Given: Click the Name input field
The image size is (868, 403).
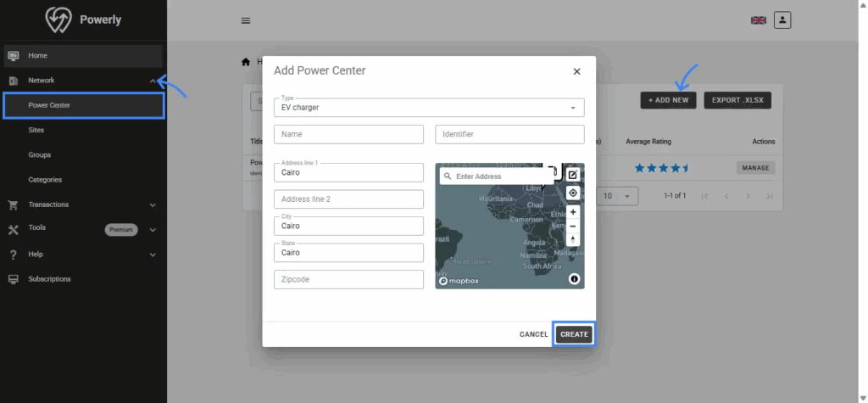Looking at the screenshot, I should 348,134.
